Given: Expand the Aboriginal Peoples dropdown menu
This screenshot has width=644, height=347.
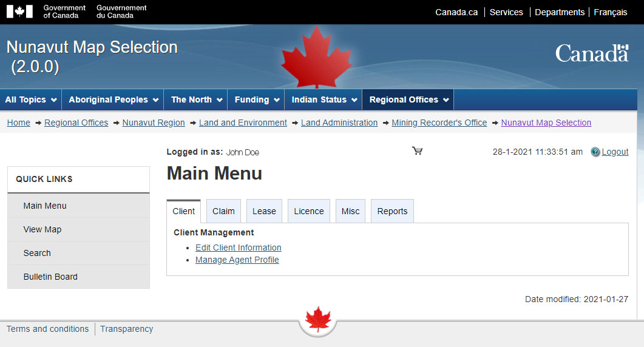Looking at the screenshot, I should coord(114,100).
